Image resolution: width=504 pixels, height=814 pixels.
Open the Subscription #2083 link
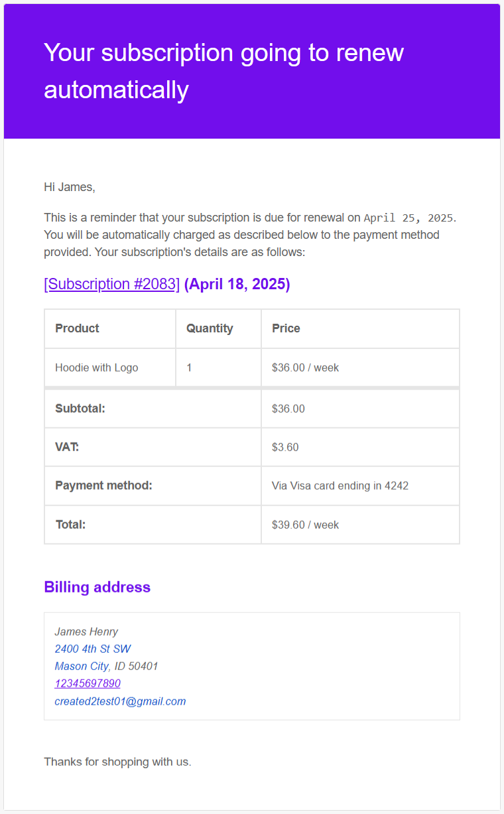(x=111, y=284)
